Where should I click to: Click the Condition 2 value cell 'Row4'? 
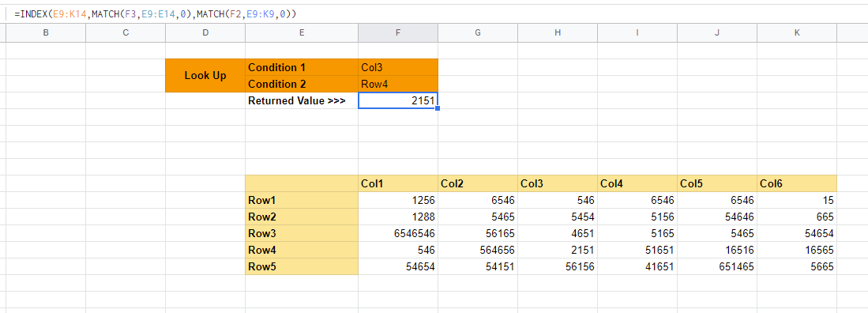tap(398, 84)
